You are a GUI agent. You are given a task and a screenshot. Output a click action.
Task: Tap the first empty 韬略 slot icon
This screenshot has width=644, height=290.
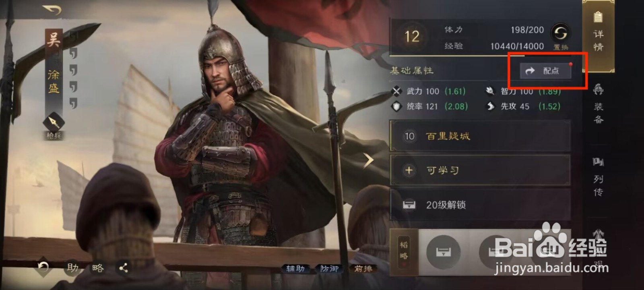[x=443, y=251]
